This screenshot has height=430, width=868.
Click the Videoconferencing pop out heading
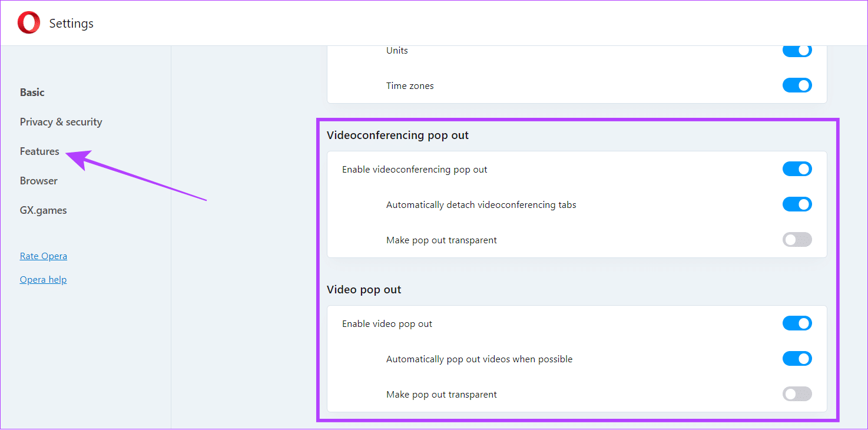(x=398, y=135)
